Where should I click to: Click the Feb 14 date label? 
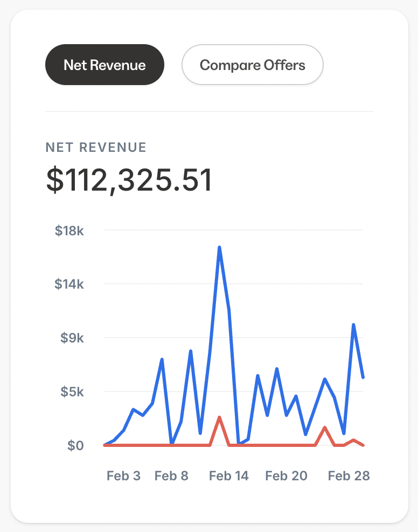click(x=229, y=476)
